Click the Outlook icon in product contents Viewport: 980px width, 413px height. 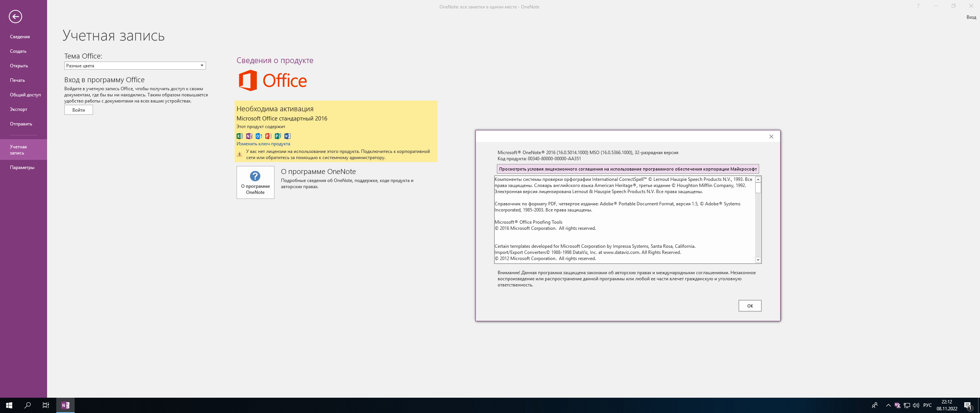tap(259, 136)
